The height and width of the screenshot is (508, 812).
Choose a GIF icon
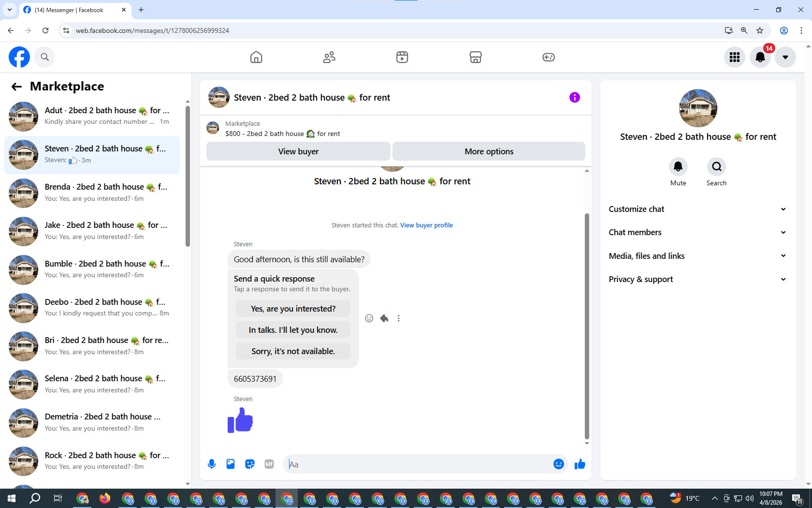click(269, 464)
